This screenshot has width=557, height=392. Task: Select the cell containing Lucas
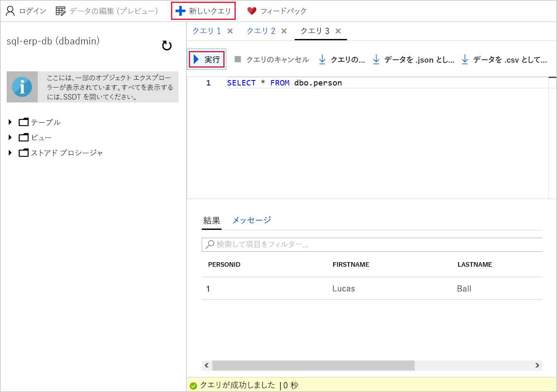click(x=344, y=289)
